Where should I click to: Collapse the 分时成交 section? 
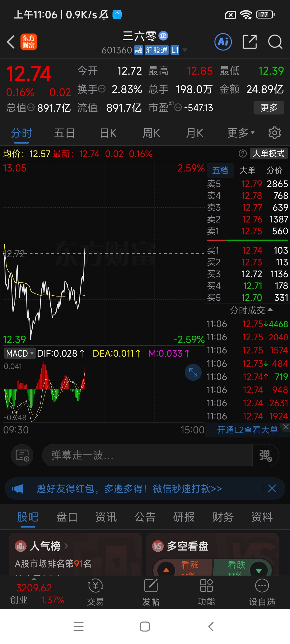251,310
